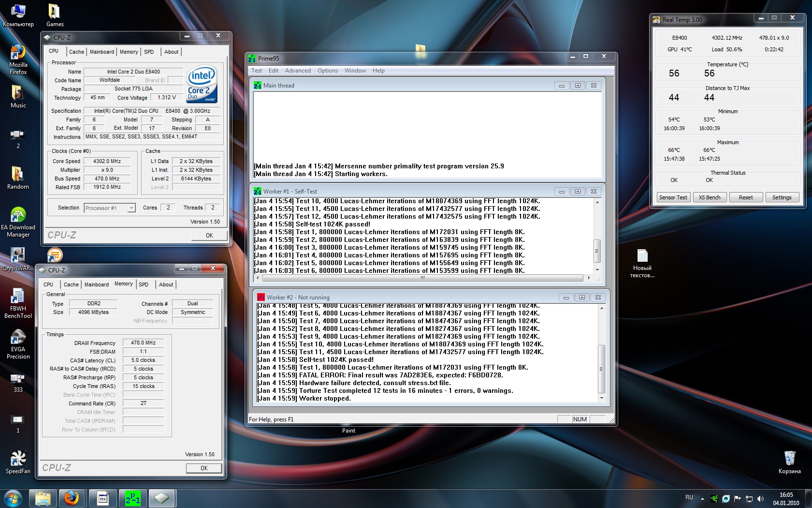Run Sensor Test in Real Temp
This screenshot has width=812, height=508.
(673, 197)
